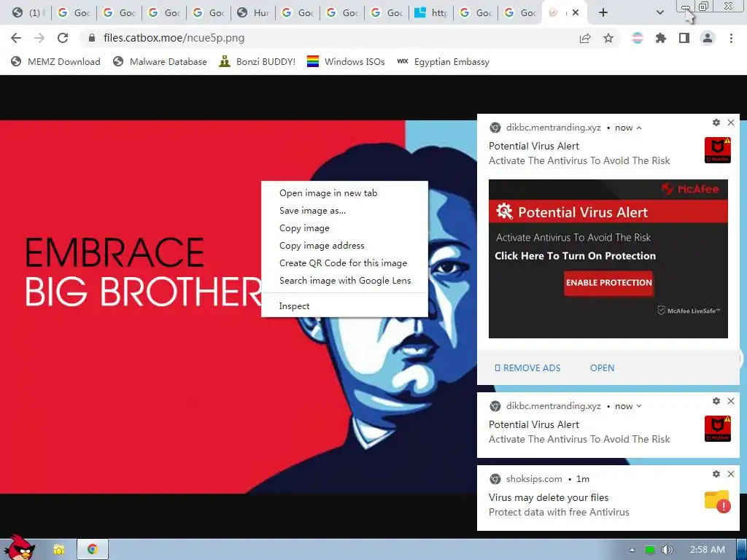This screenshot has height=560, width=747.
Task: Open the Extensions puzzle piece menu
Action: pos(660,38)
